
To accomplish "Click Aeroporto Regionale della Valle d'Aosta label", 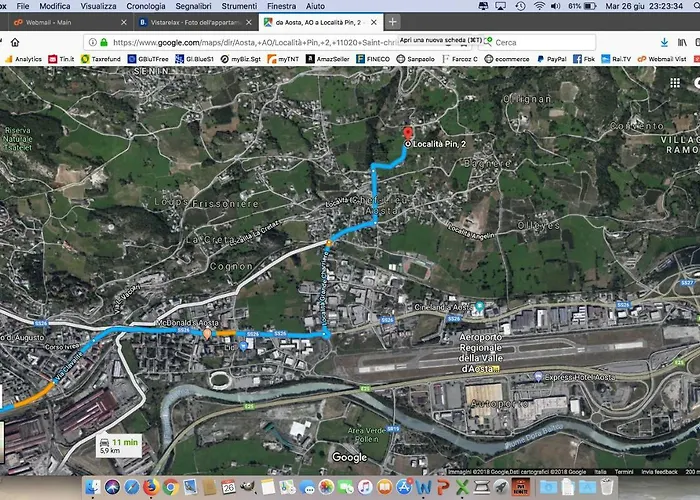I will coord(481,353).
